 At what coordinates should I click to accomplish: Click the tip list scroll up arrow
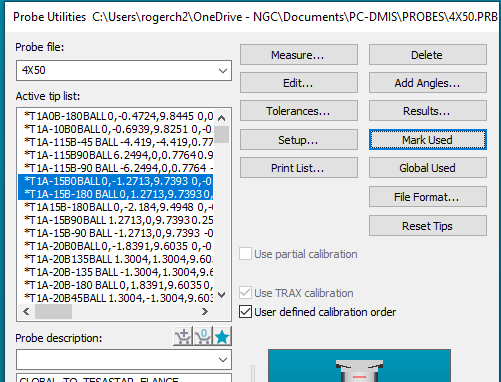[x=221, y=118]
